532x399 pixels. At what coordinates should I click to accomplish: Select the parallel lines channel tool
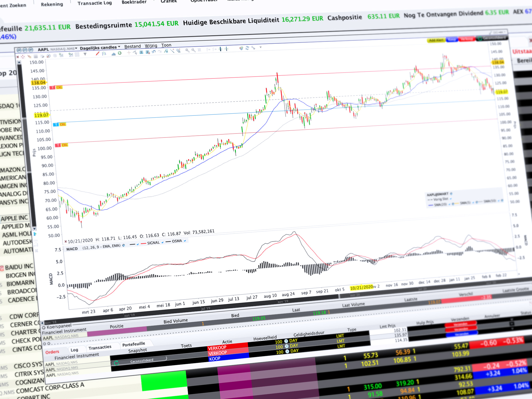pyautogui.click(x=178, y=51)
